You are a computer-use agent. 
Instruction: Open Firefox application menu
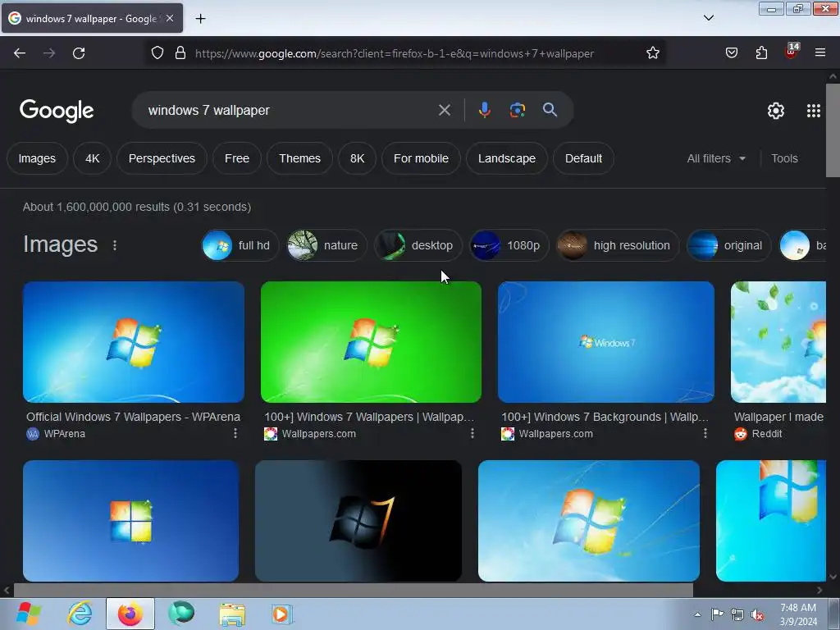(820, 53)
